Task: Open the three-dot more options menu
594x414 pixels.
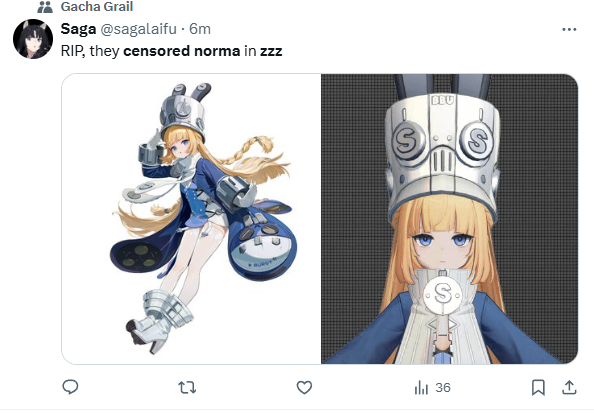Action: pos(569,30)
